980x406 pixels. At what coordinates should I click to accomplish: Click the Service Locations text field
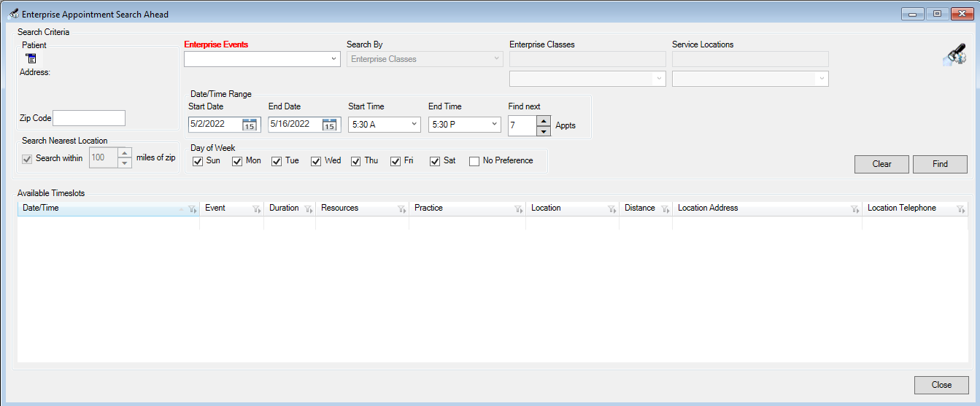[x=750, y=59]
